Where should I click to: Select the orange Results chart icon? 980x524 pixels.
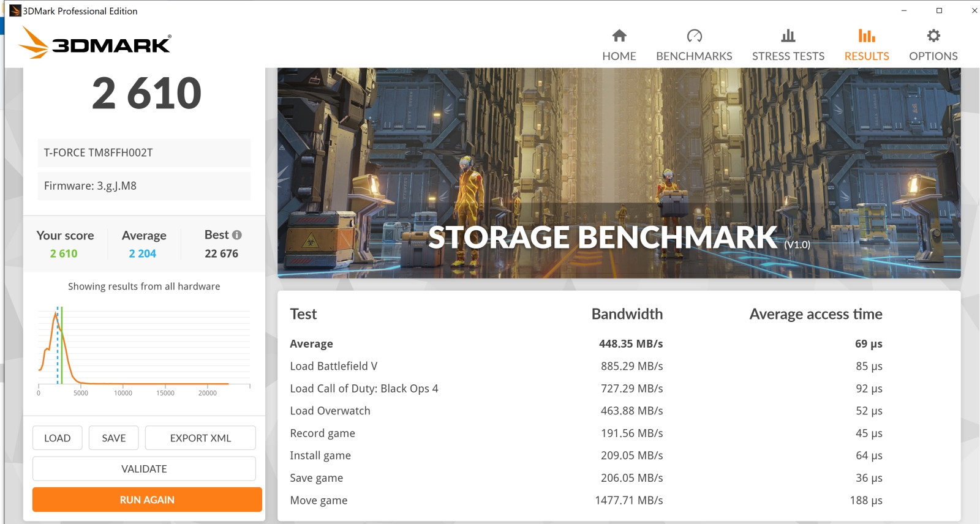[867, 36]
